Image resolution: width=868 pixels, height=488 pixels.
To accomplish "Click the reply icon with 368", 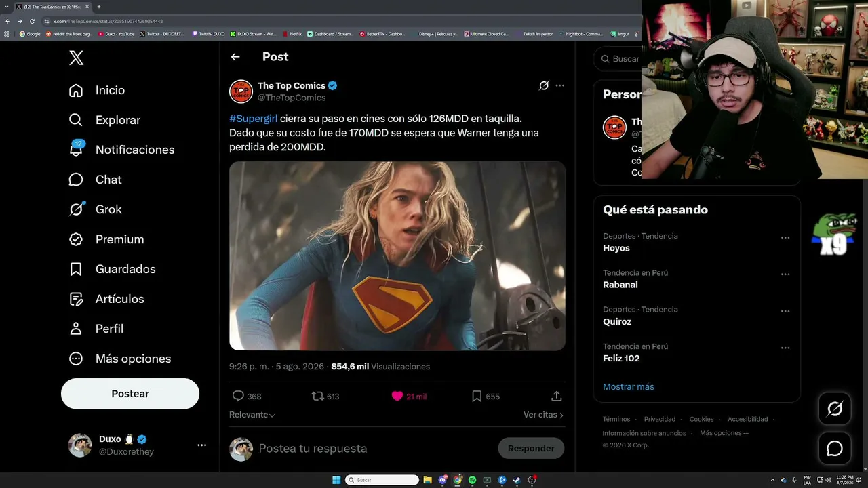I will (238, 396).
